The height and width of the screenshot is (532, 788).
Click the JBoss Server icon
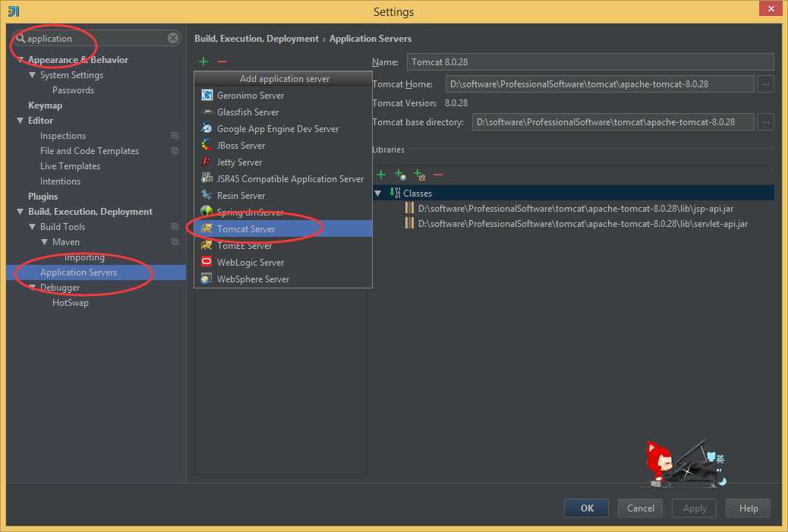pos(206,145)
